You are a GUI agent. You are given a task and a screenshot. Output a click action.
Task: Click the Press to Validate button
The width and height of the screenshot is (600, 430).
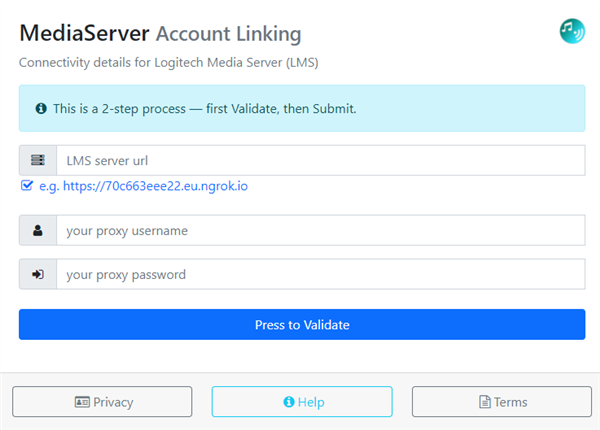pos(302,324)
